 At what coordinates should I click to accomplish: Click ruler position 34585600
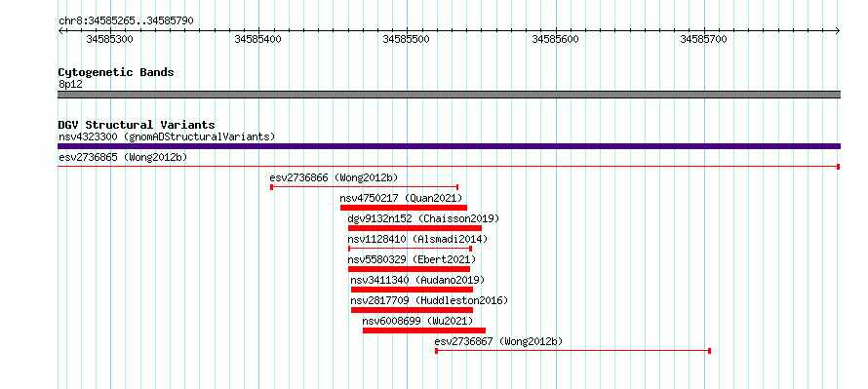point(555,39)
